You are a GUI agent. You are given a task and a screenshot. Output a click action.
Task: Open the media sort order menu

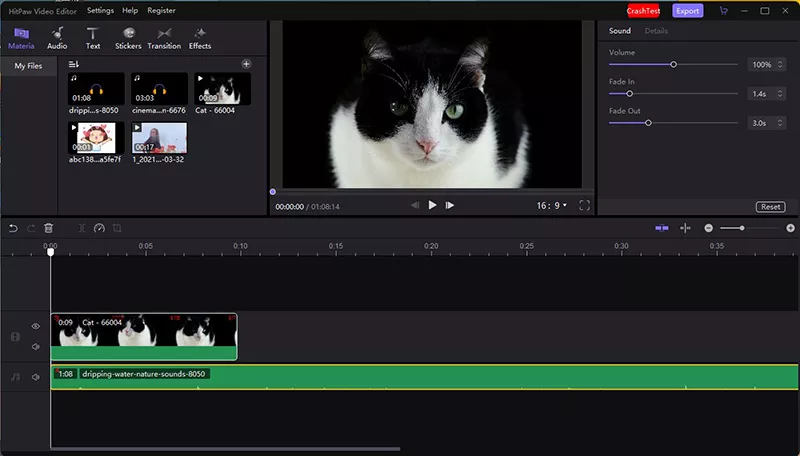click(74, 64)
